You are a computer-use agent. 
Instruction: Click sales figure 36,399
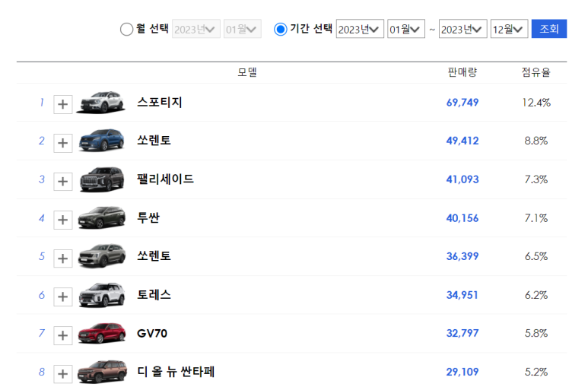tap(462, 256)
